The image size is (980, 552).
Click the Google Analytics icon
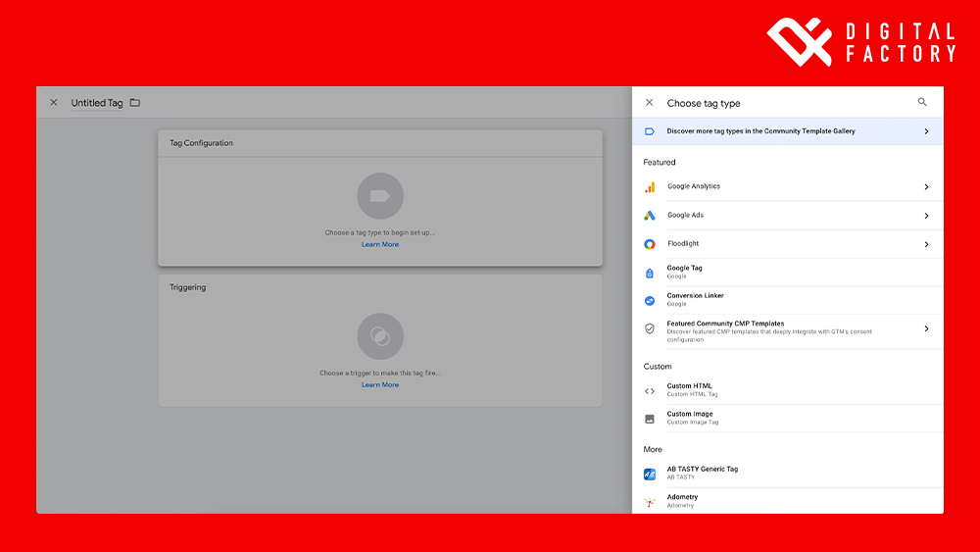(x=649, y=187)
